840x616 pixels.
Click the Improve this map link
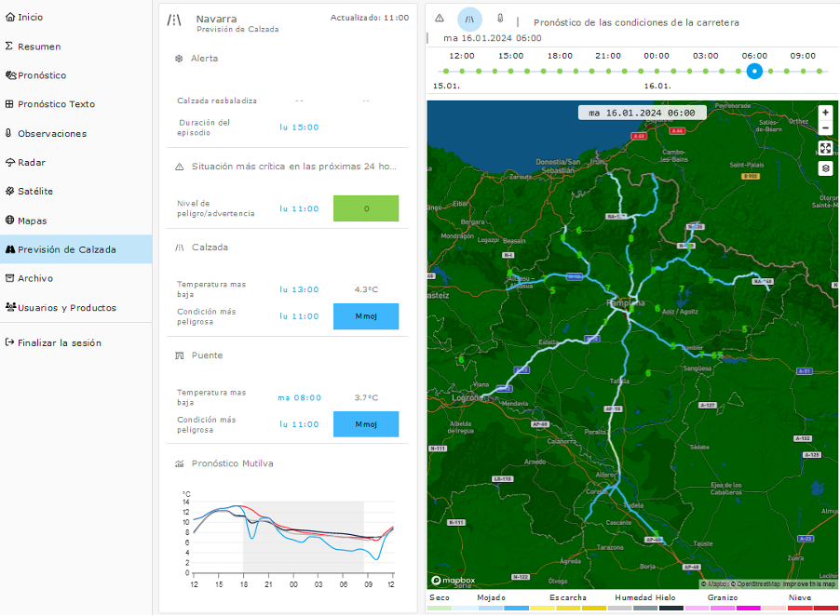(x=808, y=584)
